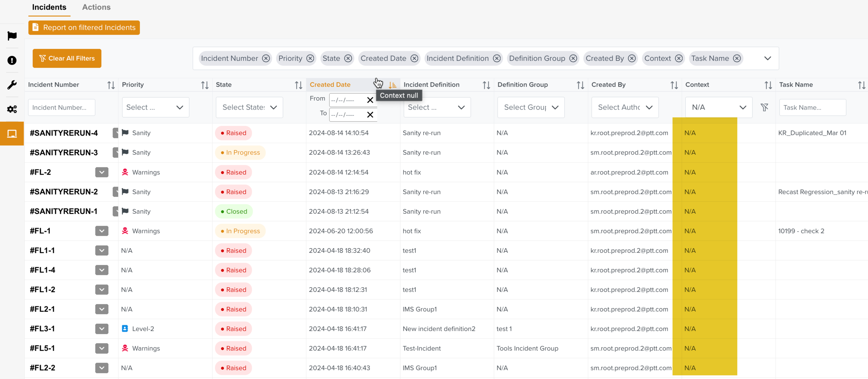Screen dimensions: 868x379
Task: Remove the Created Date column chip
Action: point(414,58)
